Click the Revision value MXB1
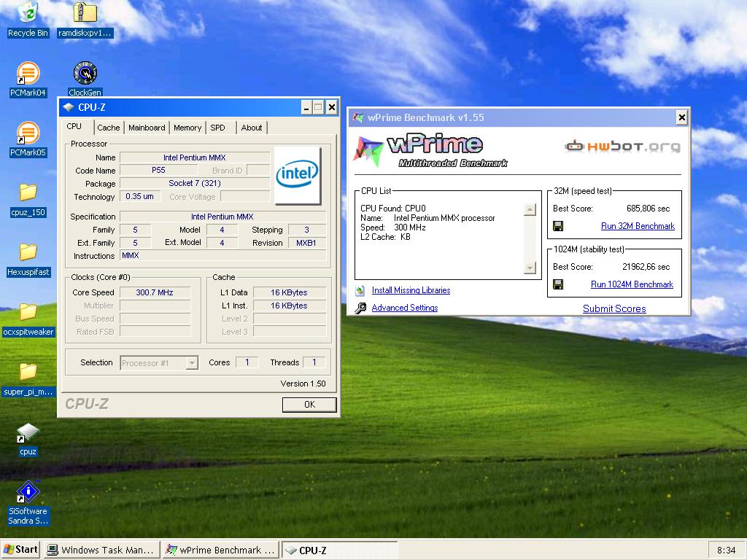 pos(306,243)
